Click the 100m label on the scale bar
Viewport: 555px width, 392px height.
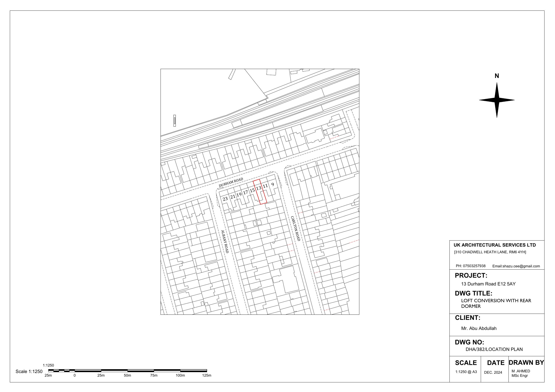(x=180, y=375)
